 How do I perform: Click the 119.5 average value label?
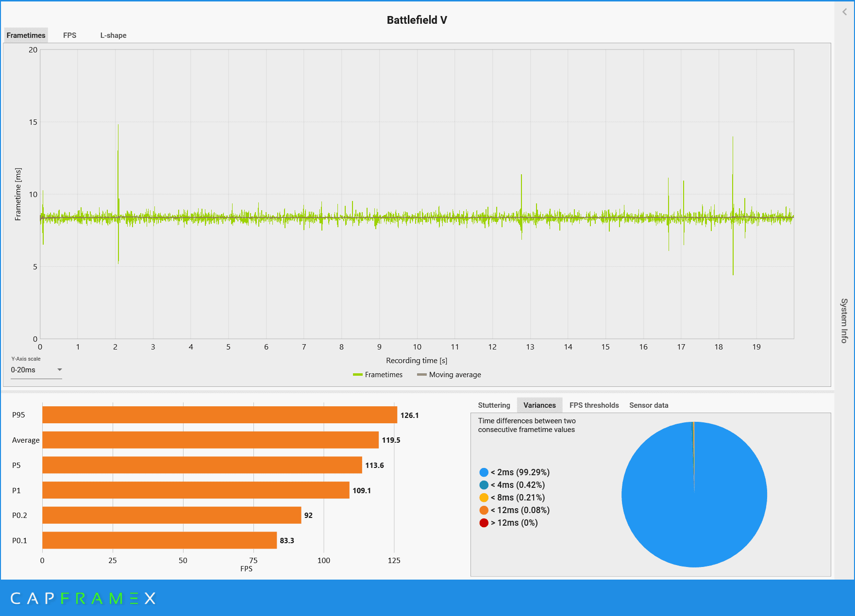point(391,440)
